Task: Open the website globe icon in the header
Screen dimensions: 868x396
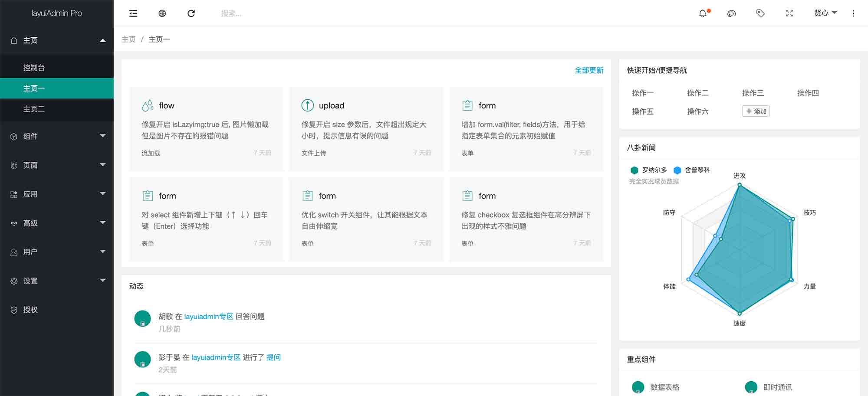Action: click(x=162, y=13)
